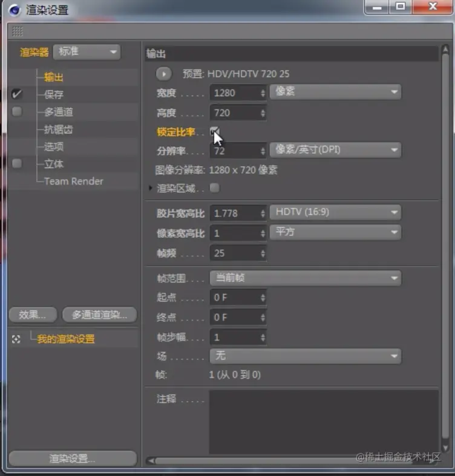
Task: Click the 帧步幅 stepper arrows
Action: (263, 337)
